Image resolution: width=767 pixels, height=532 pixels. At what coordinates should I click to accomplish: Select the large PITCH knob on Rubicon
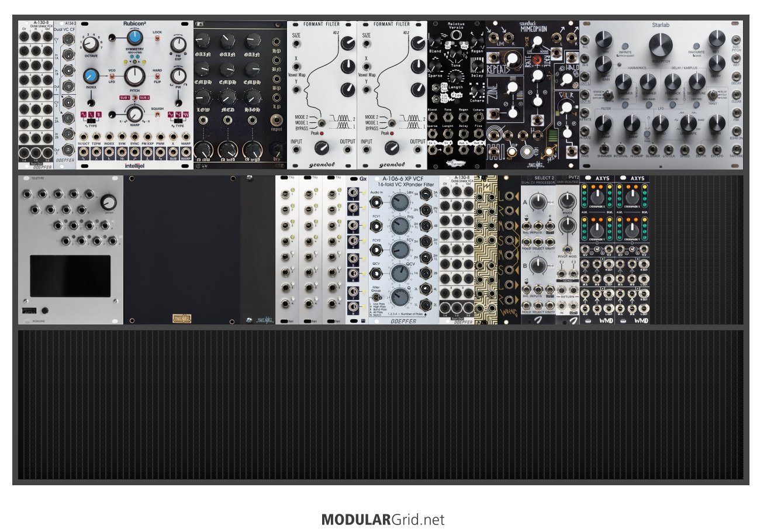coord(134,75)
